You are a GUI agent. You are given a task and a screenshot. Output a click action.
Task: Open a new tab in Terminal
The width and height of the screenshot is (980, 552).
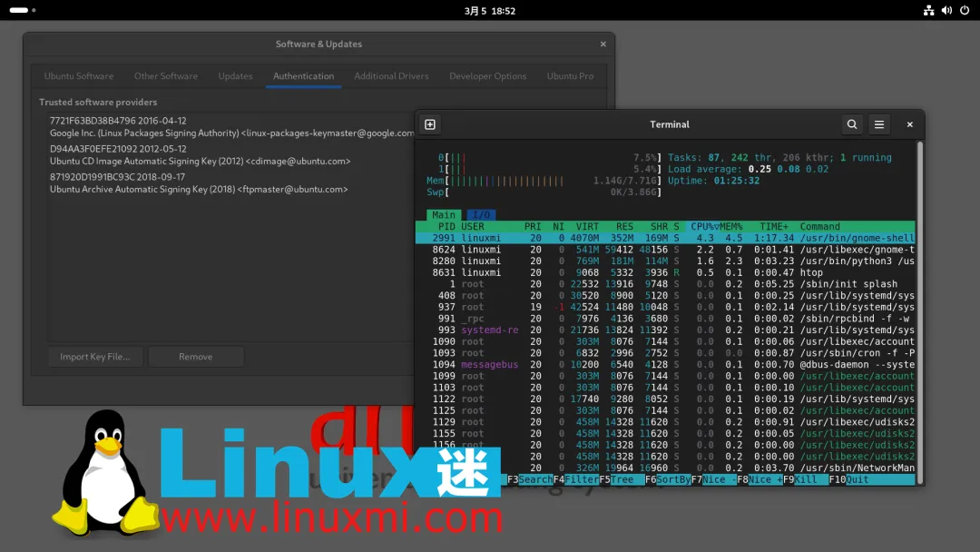430,124
